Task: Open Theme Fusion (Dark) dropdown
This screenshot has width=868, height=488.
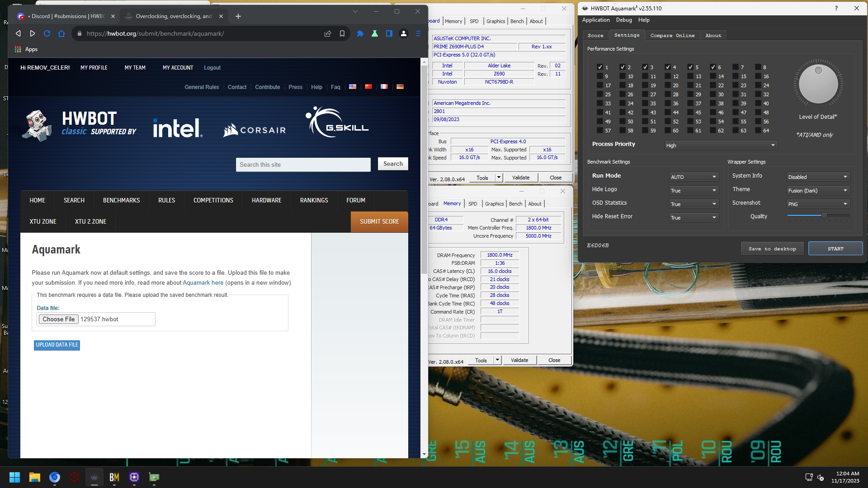Action: [818, 190]
